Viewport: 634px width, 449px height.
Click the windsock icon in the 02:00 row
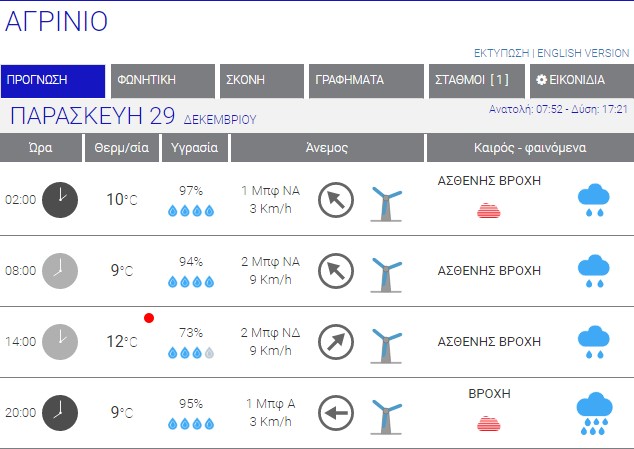click(385, 201)
